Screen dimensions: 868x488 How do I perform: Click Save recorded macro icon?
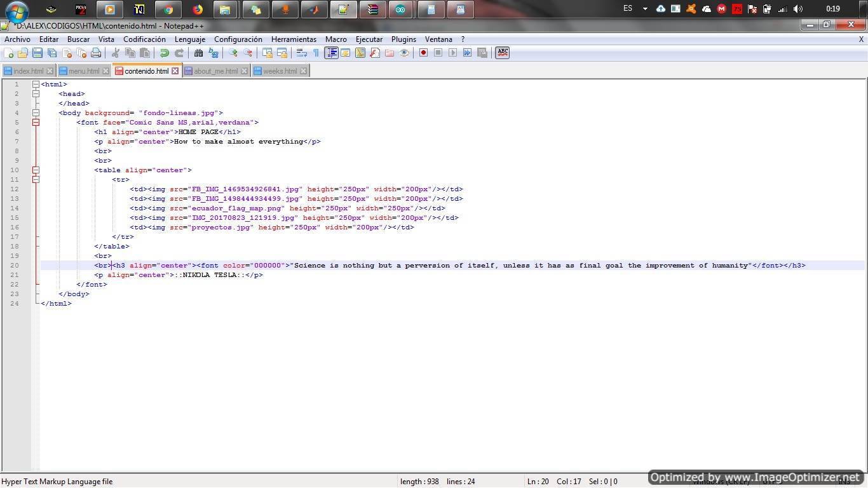coord(482,53)
